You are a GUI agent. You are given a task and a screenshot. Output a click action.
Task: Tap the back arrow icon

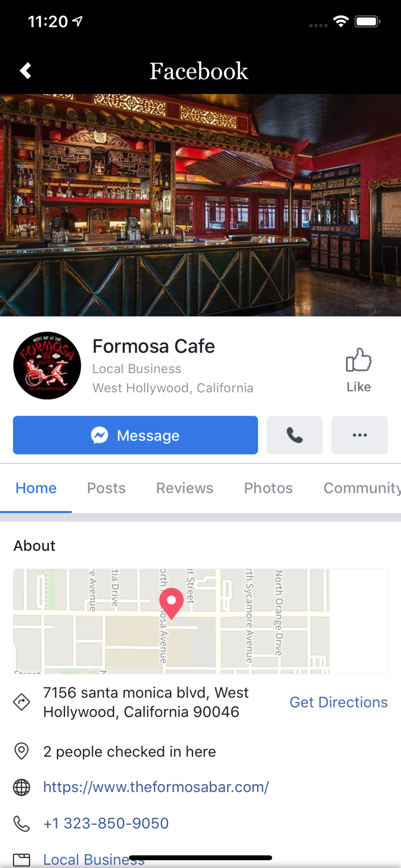[x=26, y=71]
